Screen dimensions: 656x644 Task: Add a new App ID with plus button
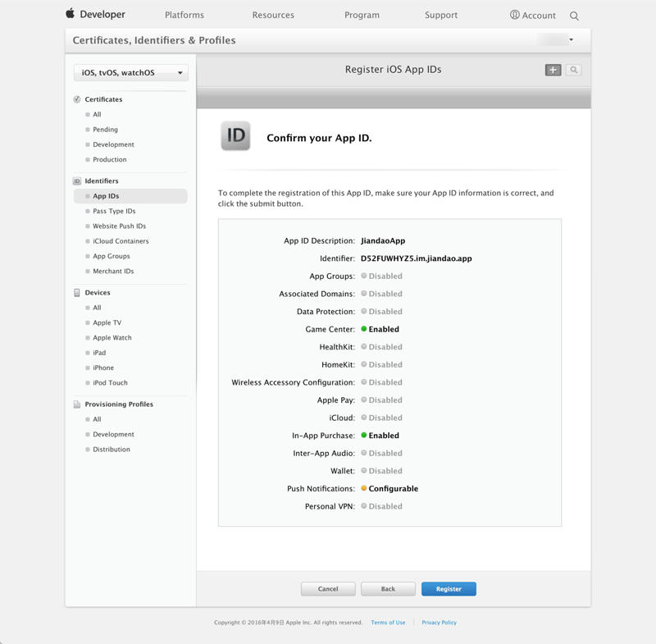click(x=553, y=70)
